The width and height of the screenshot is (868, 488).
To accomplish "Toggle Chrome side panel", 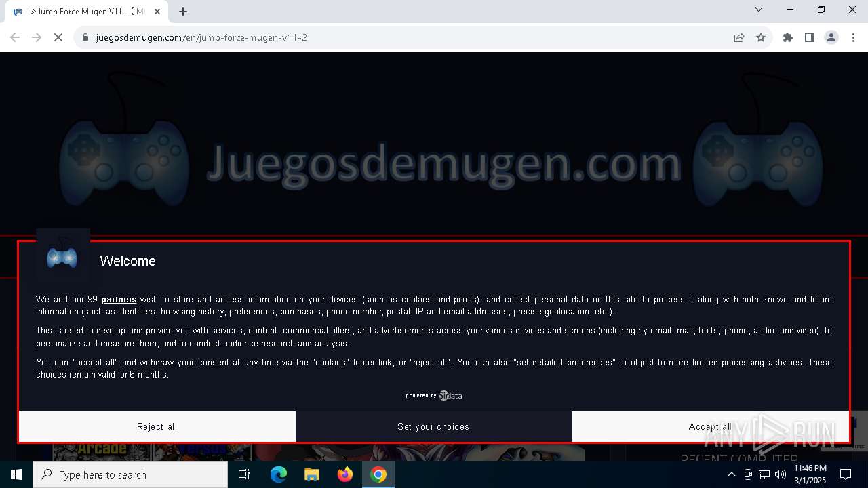I will point(810,37).
